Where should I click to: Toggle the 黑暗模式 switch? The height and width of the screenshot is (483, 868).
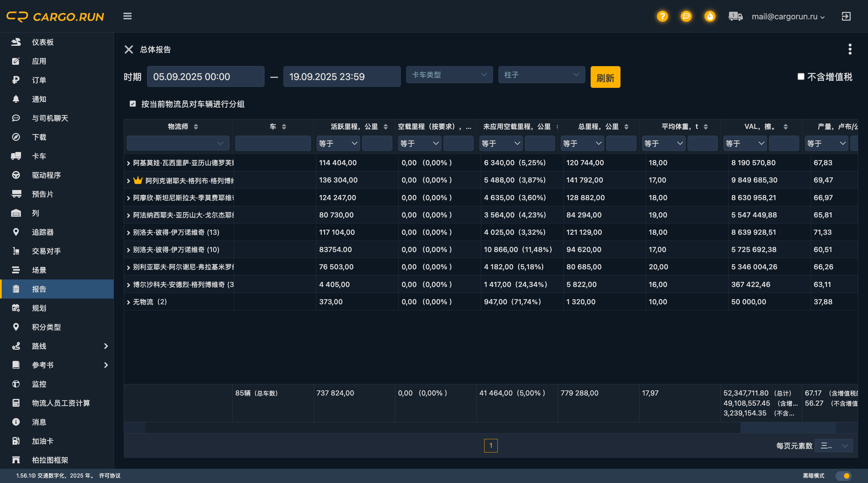click(x=843, y=476)
